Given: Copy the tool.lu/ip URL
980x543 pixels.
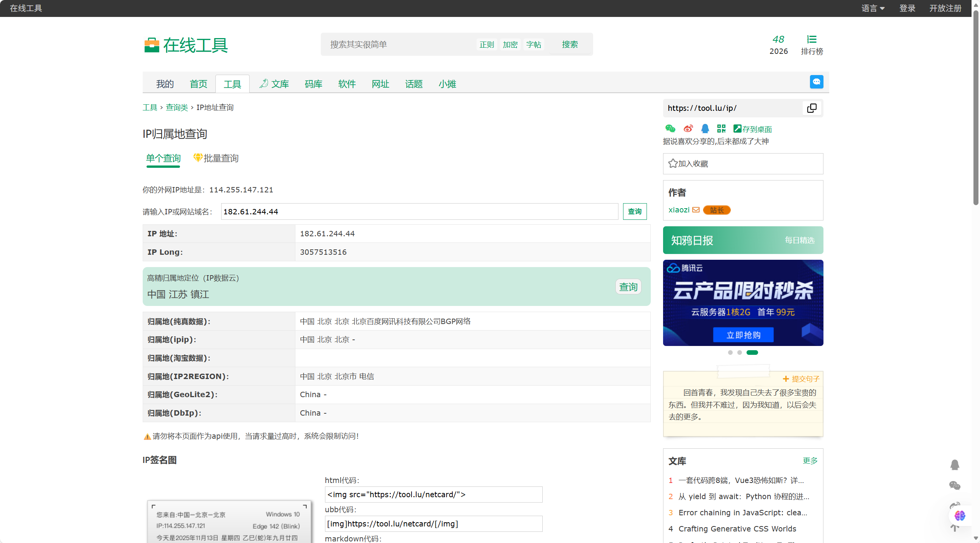Looking at the screenshot, I should tap(812, 108).
